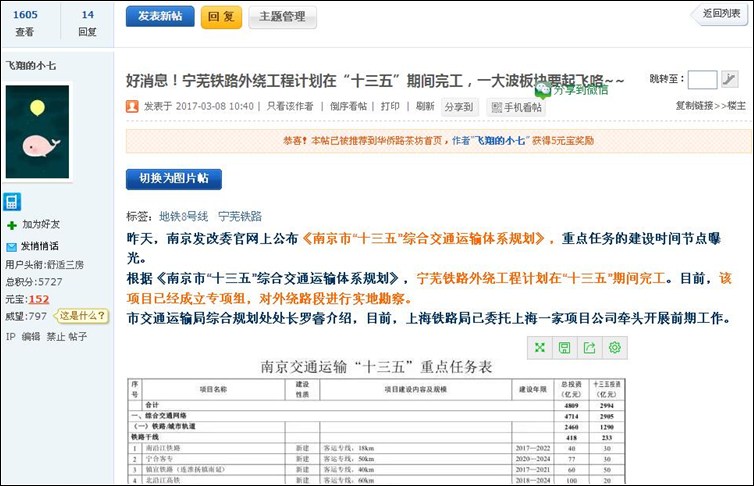
Task: Click the 回复 reply button
Action: (x=221, y=17)
